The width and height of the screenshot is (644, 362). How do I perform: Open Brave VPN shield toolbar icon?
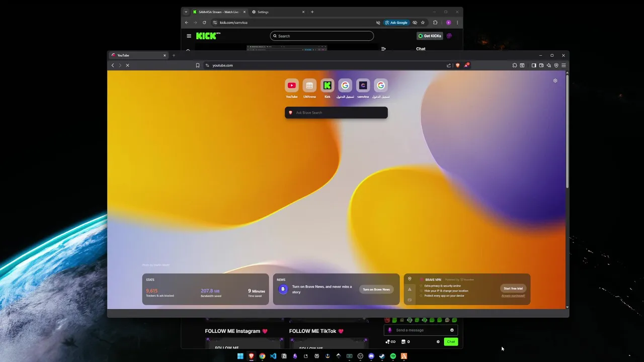coord(556,65)
